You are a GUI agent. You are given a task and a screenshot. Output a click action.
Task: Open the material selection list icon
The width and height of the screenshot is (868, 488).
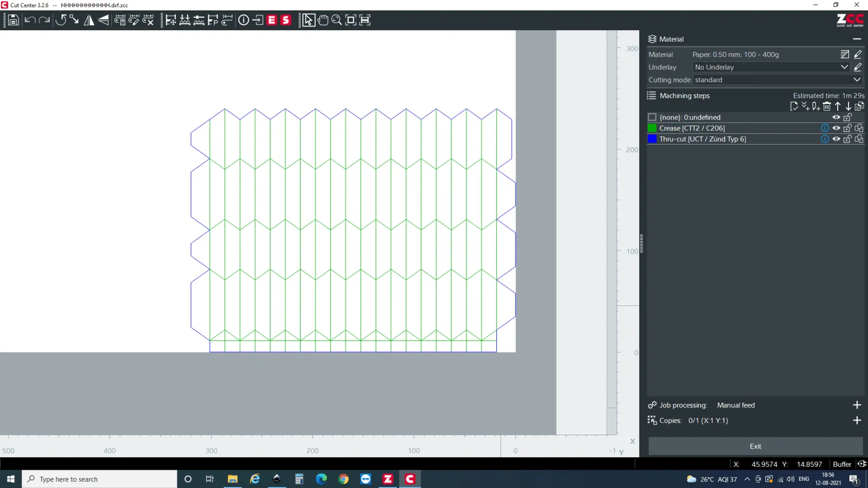(x=845, y=54)
